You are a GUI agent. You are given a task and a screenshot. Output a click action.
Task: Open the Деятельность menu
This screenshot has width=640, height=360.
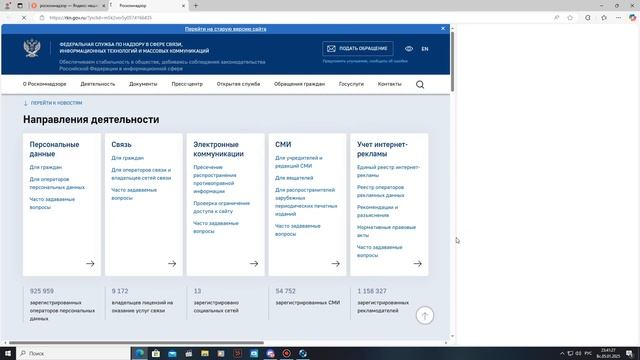point(98,84)
